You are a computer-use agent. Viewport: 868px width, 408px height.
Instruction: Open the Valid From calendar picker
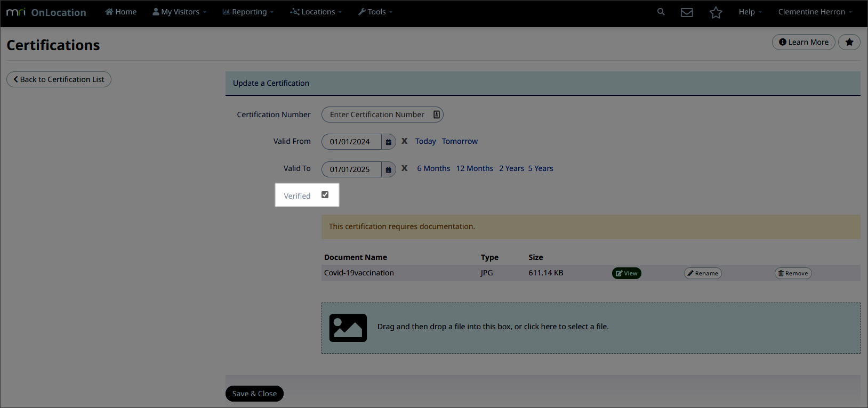pyautogui.click(x=389, y=142)
